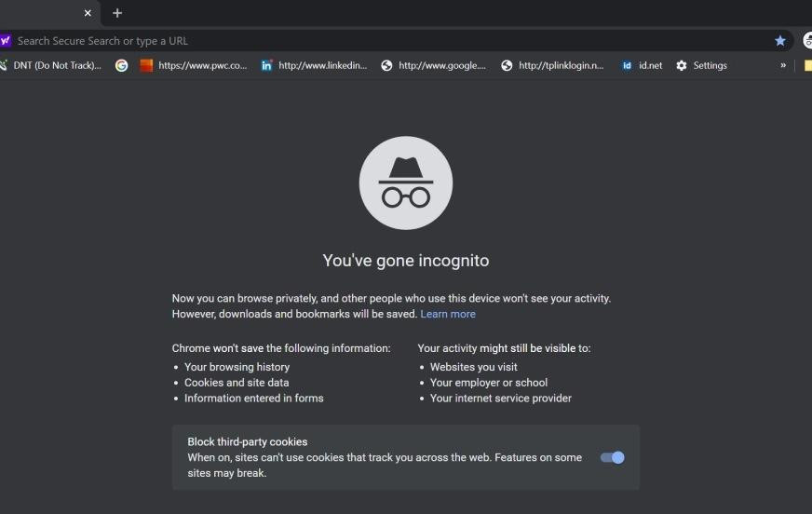
Task: Click the incognito profile icon in toolbar
Action: coord(806,41)
